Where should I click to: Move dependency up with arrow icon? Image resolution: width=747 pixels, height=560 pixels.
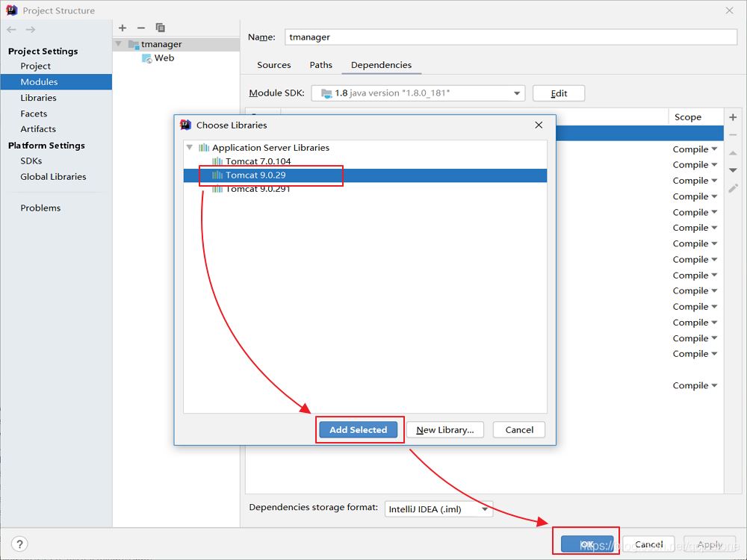733,153
